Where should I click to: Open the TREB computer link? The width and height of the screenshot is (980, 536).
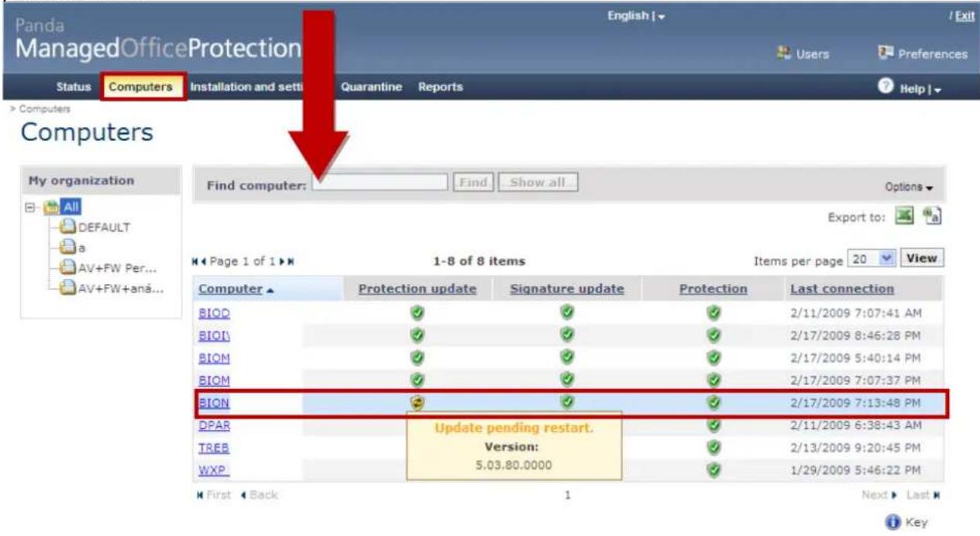coord(214,448)
